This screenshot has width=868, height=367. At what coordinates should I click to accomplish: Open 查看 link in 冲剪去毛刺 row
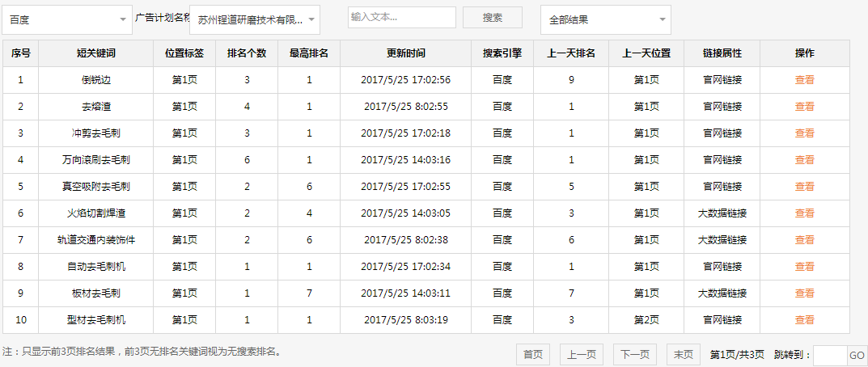[804, 133]
